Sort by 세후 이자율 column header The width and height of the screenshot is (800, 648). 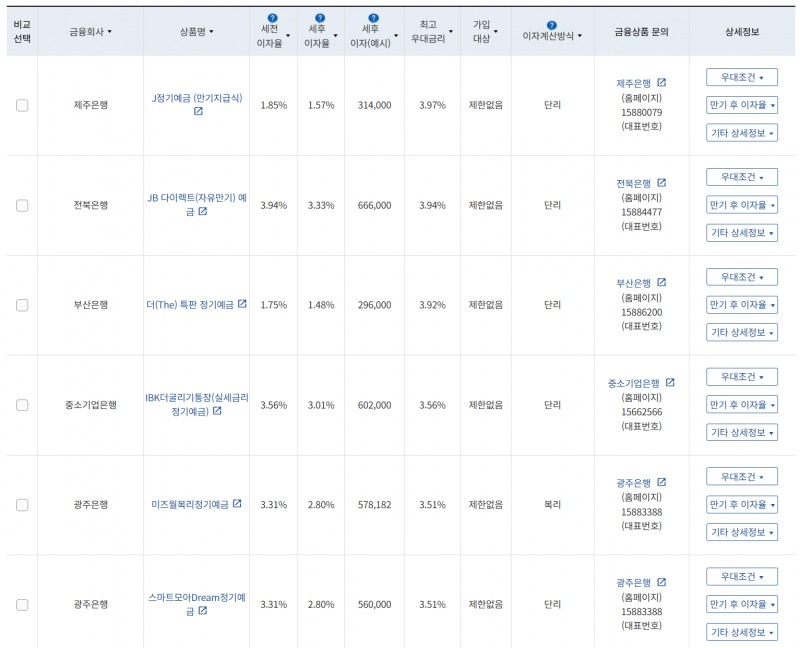click(321, 36)
